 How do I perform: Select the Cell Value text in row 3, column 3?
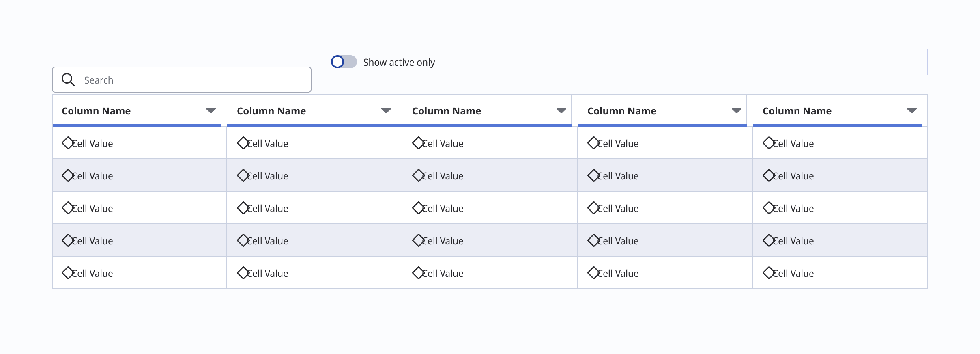(443, 208)
